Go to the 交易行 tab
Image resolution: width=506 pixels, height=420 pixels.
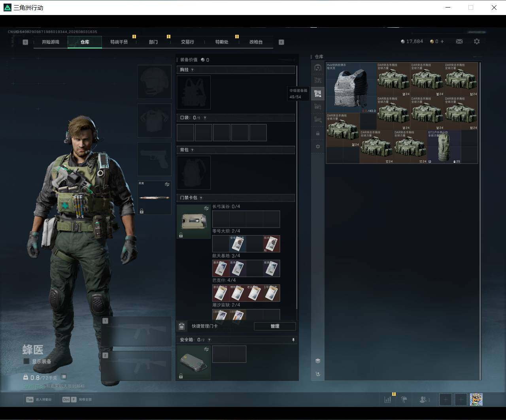[x=187, y=42]
